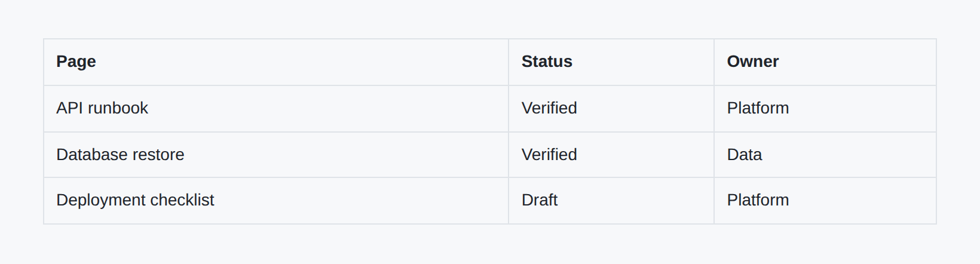Click the word restore
Screen dimensions: 980x264
(x=154, y=155)
